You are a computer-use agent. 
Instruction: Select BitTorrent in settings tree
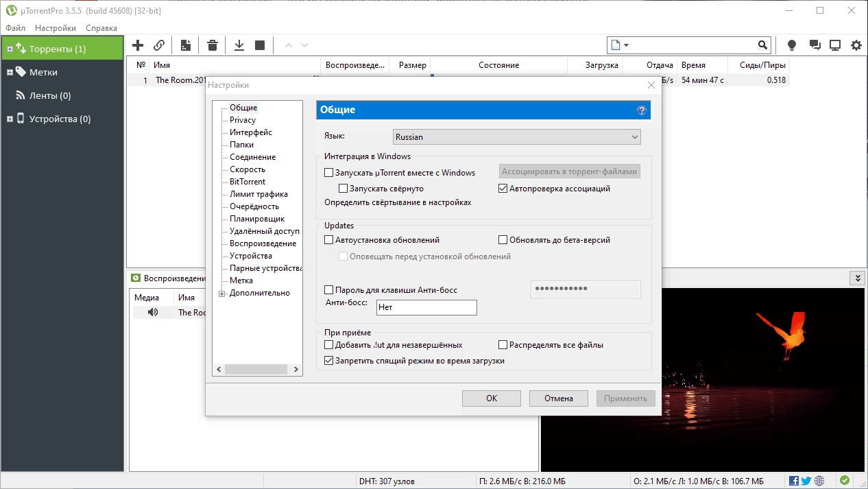[248, 182]
